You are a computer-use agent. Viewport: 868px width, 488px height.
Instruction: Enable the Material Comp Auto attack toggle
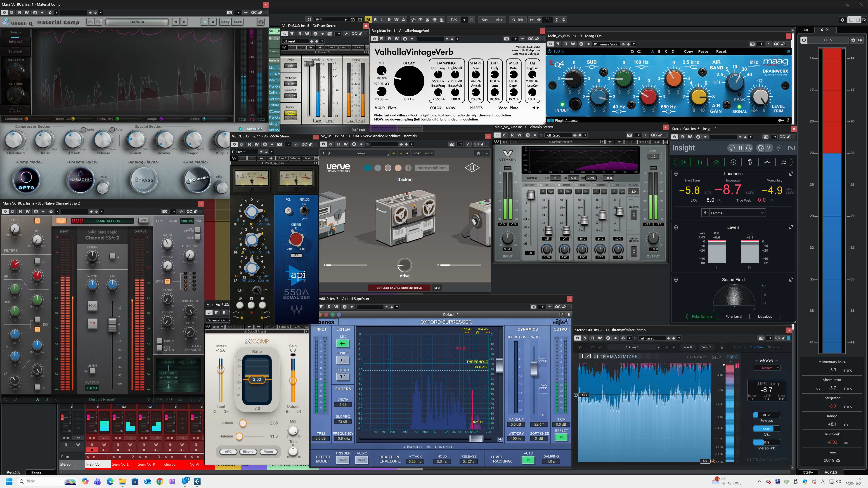[83, 130]
